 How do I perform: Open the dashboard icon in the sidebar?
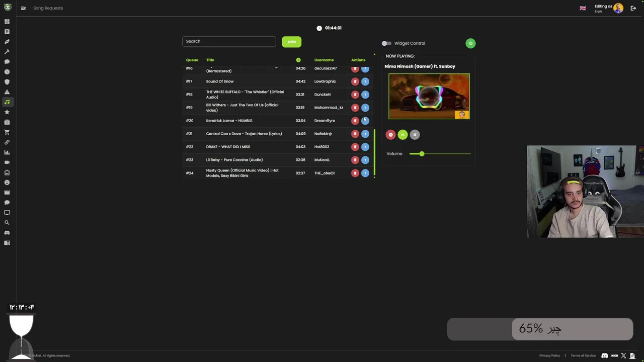click(x=7, y=22)
